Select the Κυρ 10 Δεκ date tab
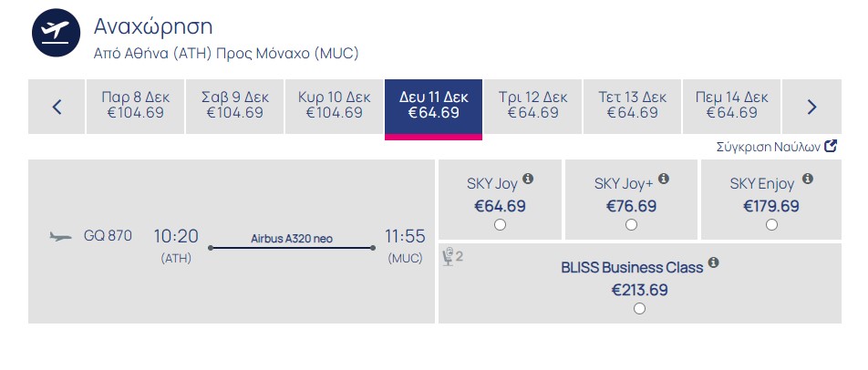The height and width of the screenshot is (370, 868). (334, 107)
